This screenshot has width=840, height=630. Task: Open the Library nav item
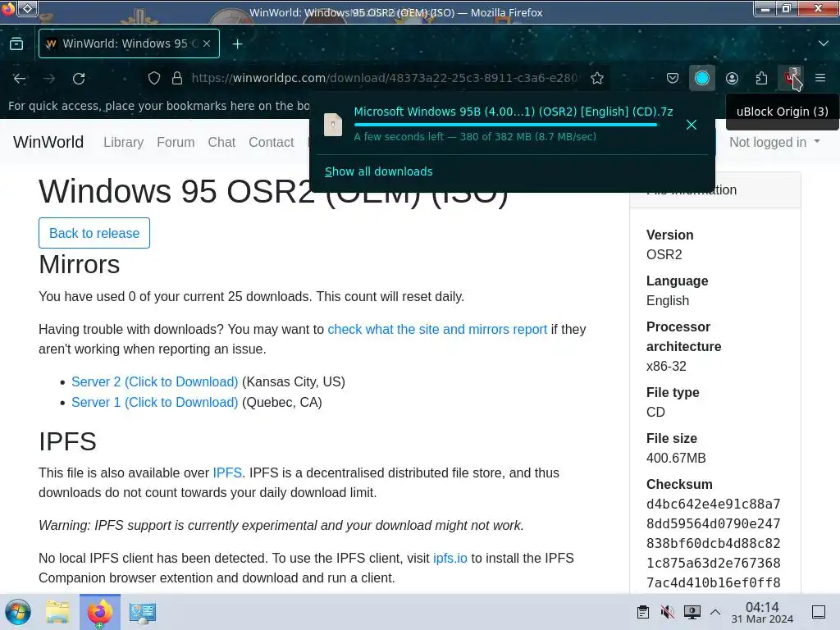(123, 142)
